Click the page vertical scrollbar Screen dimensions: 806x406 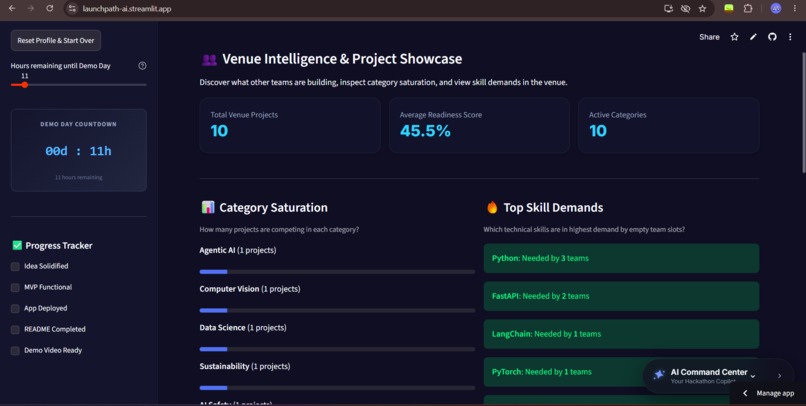[x=803, y=113]
